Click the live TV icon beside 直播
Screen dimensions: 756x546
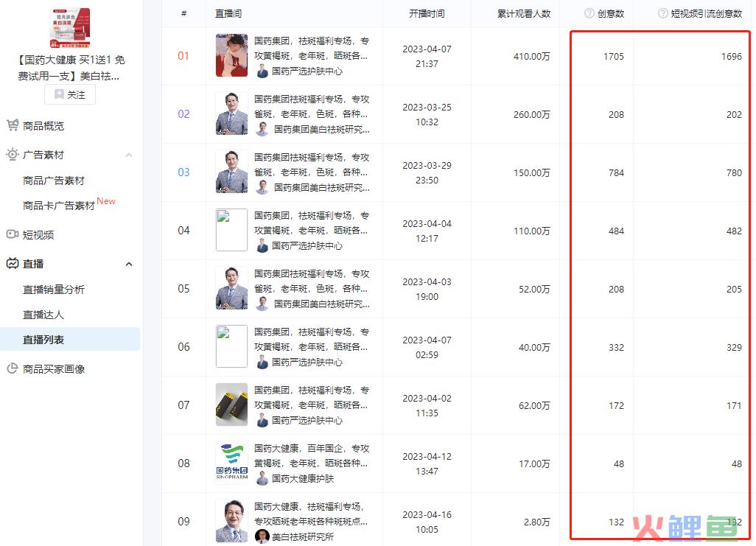pyautogui.click(x=12, y=263)
